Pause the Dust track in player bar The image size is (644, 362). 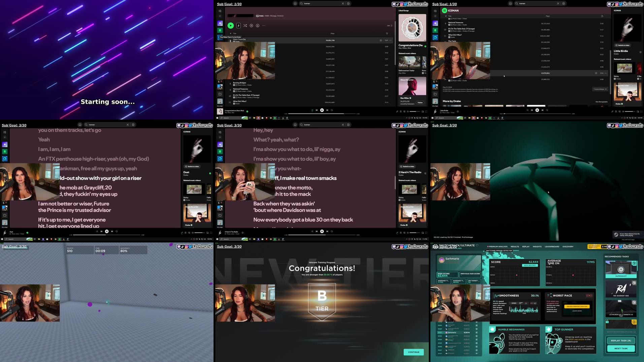click(x=107, y=231)
